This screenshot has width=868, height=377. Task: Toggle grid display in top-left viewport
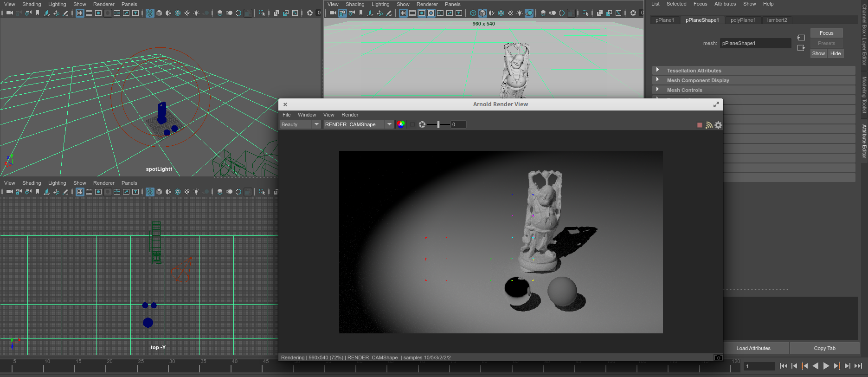80,13
